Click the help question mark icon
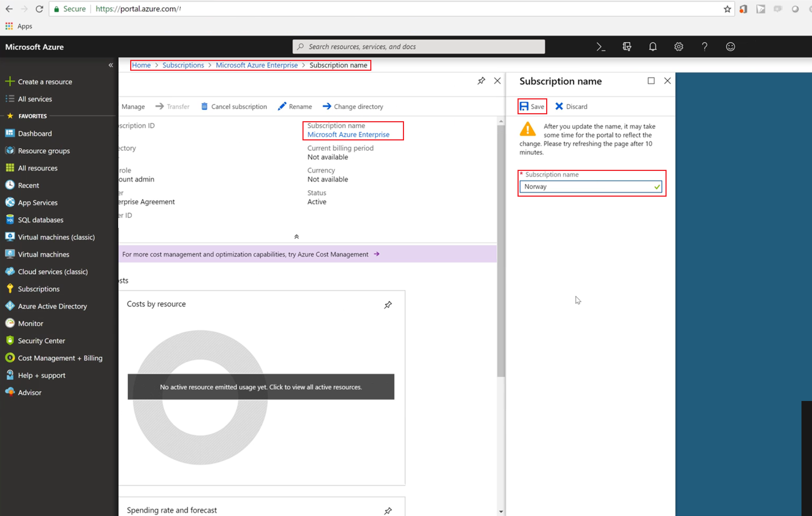The image size is (812, 516). tap(704, 47)
